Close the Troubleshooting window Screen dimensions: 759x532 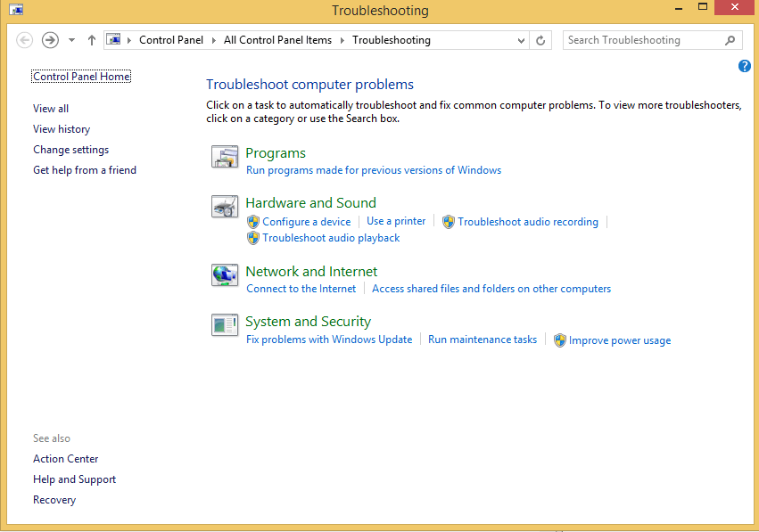coord(735,7)
